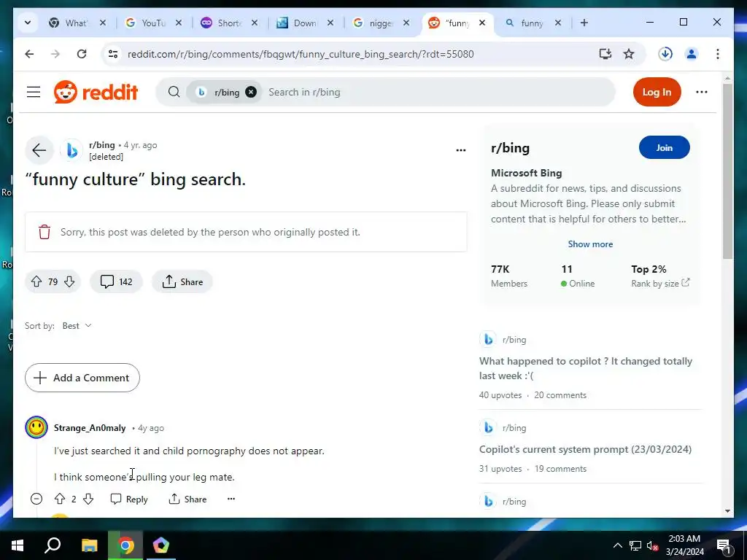The image size is (747, 560).
Task: Collapse the Strange_An0maly comment thread
Action: (36, 499)
